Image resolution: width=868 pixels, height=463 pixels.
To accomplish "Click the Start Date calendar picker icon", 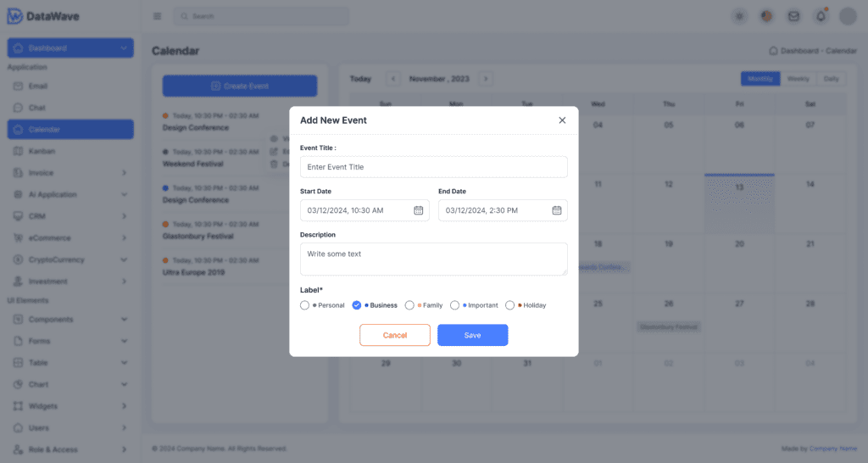I will (418, 210).
